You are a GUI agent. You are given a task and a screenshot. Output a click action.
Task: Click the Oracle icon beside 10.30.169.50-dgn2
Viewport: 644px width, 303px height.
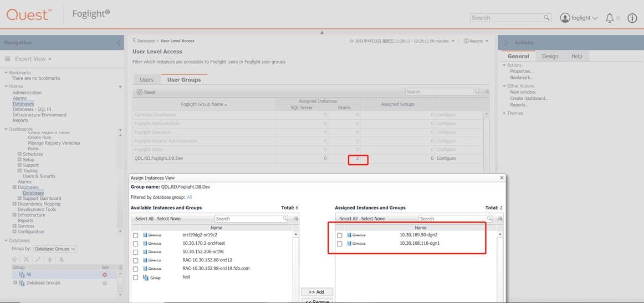(x=356, y=235)
